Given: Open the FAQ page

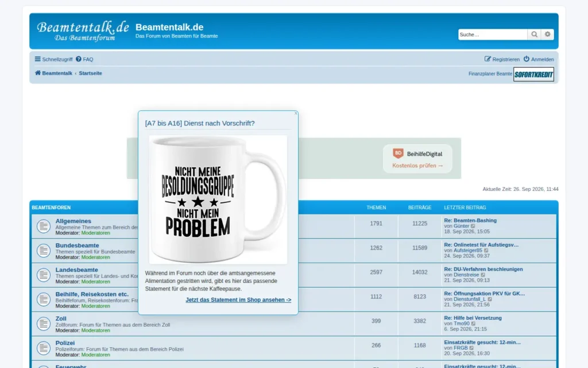Looking at the screenshot, I should (x=84, y=59).
